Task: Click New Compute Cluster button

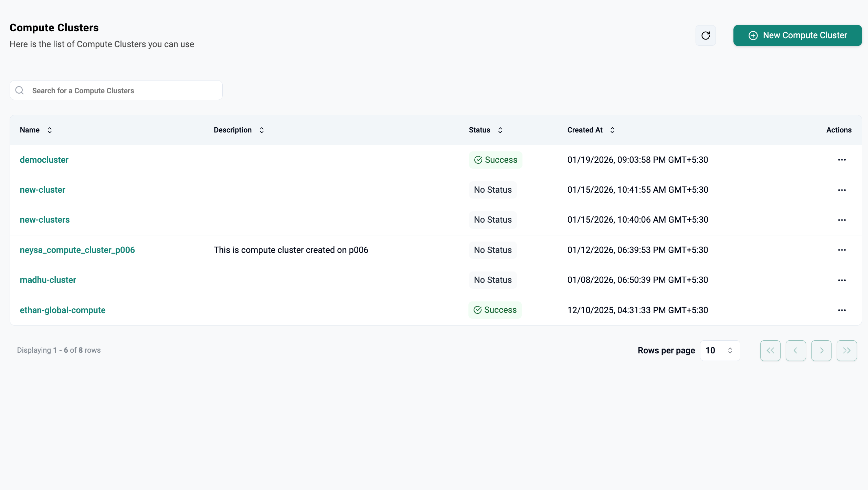Action: pyautogui.click(x=797, y=35)
